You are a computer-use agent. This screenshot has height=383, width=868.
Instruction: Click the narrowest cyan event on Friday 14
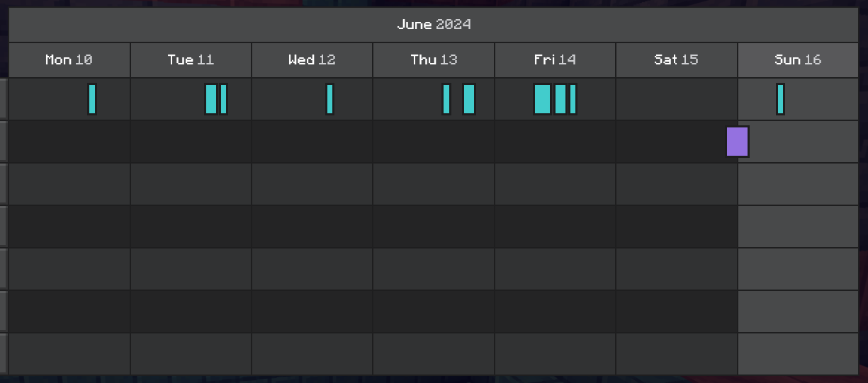click(x=573, y=99)
